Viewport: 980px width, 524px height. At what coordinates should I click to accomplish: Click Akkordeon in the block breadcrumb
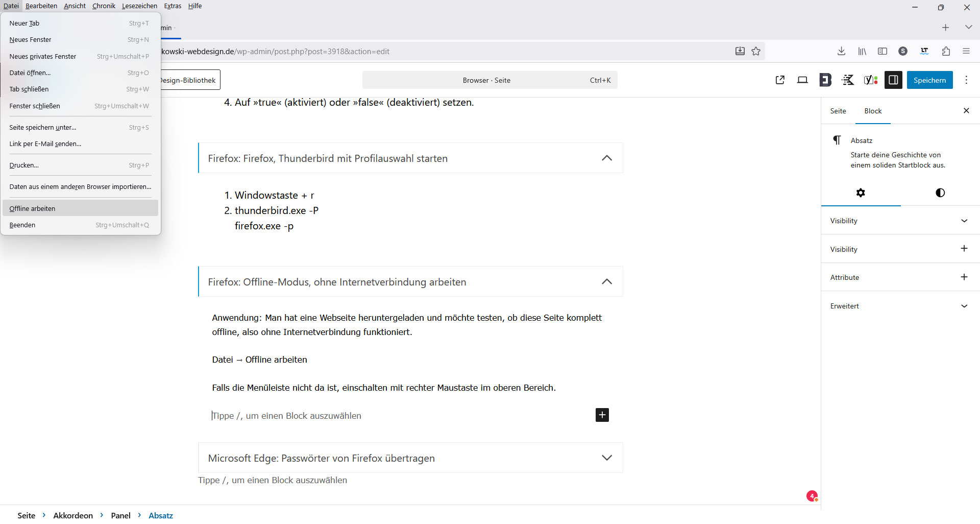tap(73, 515)
